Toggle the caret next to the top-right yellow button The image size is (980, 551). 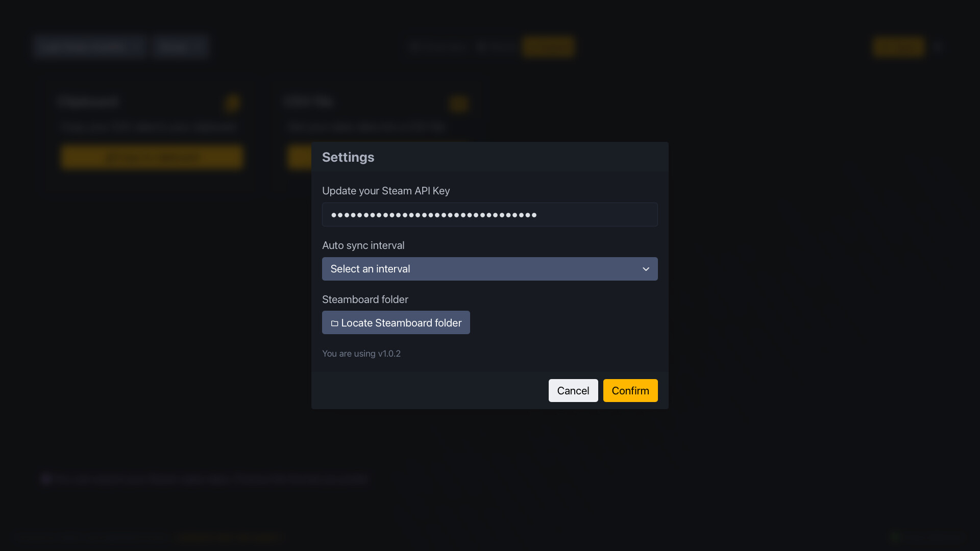tap(938, 46)
